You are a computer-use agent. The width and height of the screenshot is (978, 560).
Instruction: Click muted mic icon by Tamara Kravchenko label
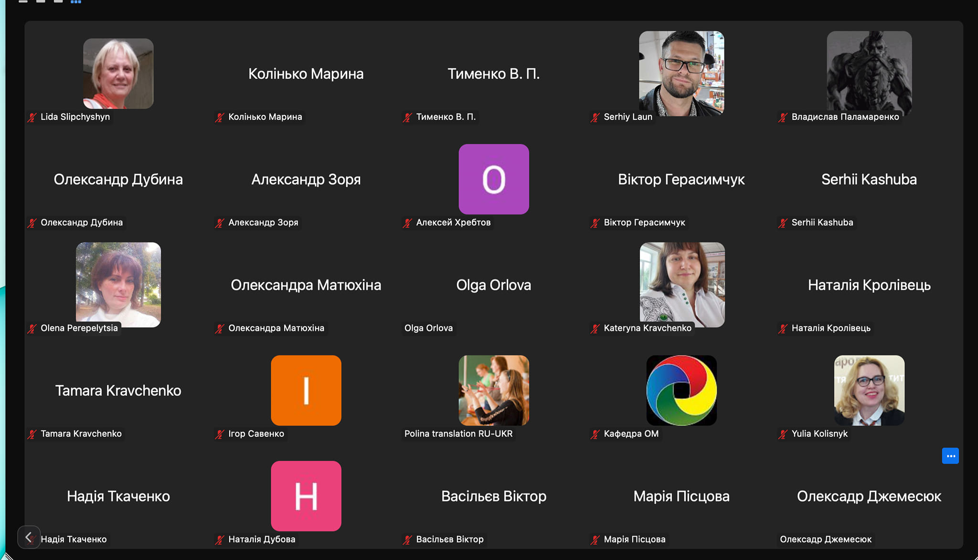click(32, 434)
